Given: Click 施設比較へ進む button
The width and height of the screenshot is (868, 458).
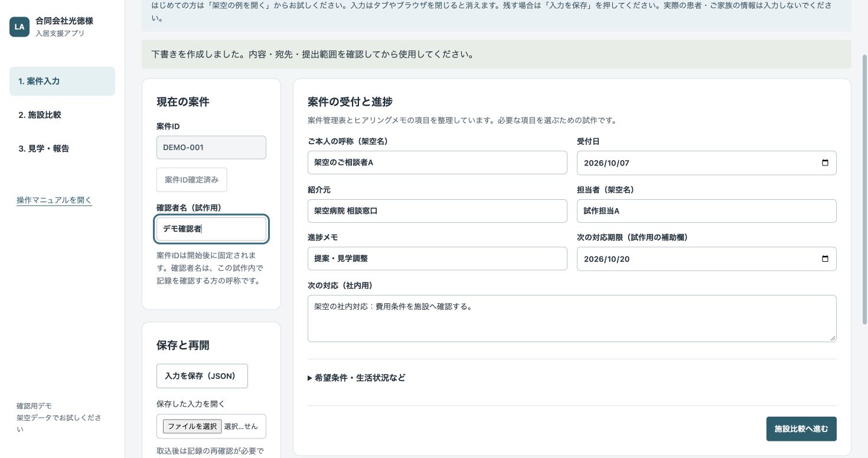Looking at the screenshot, I should [x=801, y=429].
